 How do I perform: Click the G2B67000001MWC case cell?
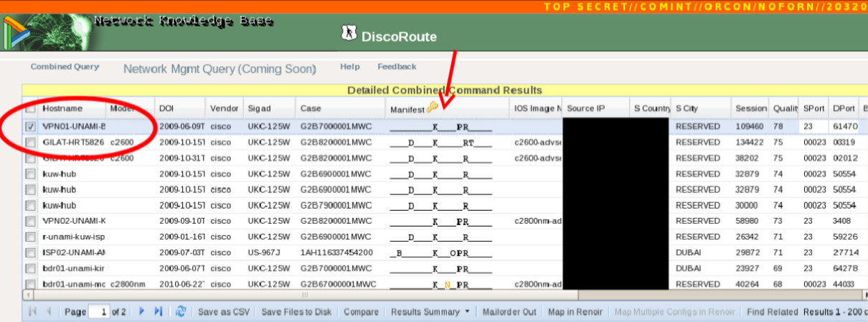coord(337,284)
